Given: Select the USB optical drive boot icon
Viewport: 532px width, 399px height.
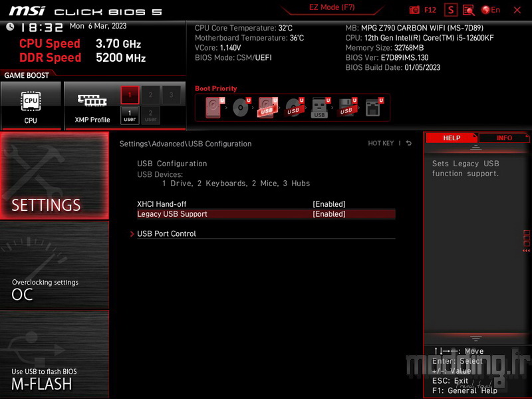Looking at the screenshot, I should [x=294, y=107].
